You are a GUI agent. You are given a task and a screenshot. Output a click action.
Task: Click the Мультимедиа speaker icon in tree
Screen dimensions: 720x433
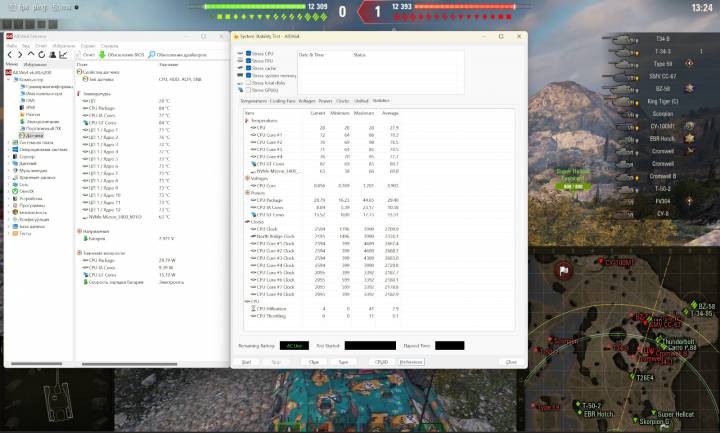pyautogui.click(x=15, y=170)
